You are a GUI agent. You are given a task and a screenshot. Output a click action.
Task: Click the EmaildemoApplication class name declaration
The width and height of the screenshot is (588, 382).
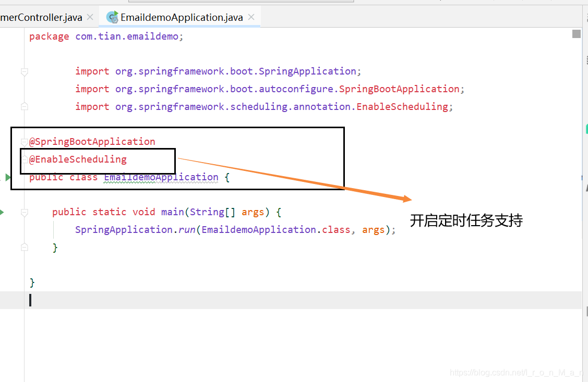point(161,177)
